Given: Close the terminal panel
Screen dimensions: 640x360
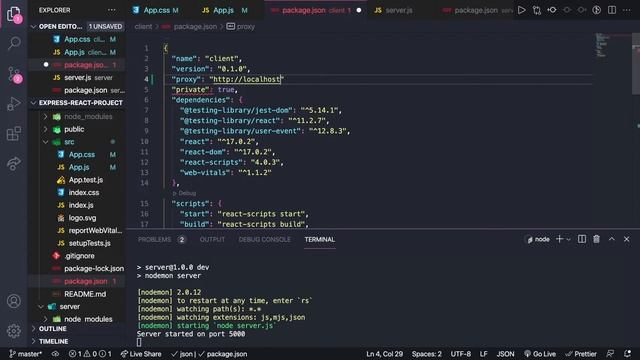Looking at the screenshot, I should click(627, 239).
